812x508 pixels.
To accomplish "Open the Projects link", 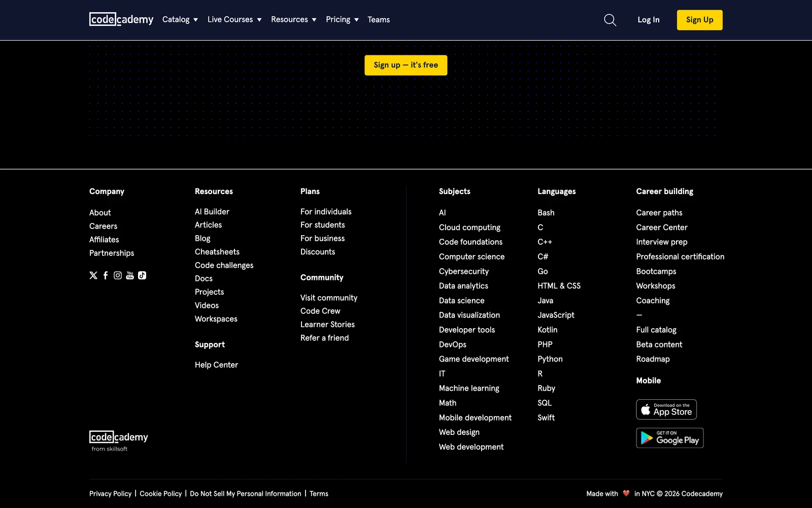I will pos(209,292).
